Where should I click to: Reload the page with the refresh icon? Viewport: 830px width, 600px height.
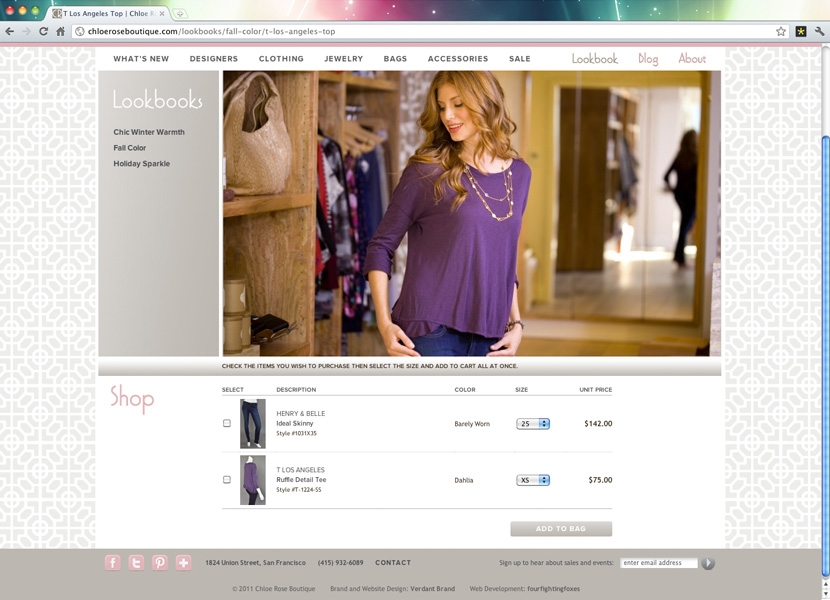[x=43, y=31]
